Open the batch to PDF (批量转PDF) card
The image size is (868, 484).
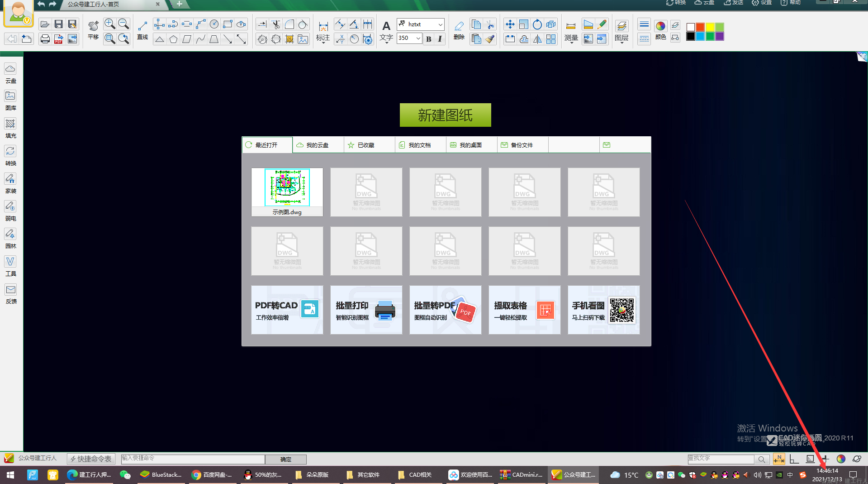click(x=446, y=310)
